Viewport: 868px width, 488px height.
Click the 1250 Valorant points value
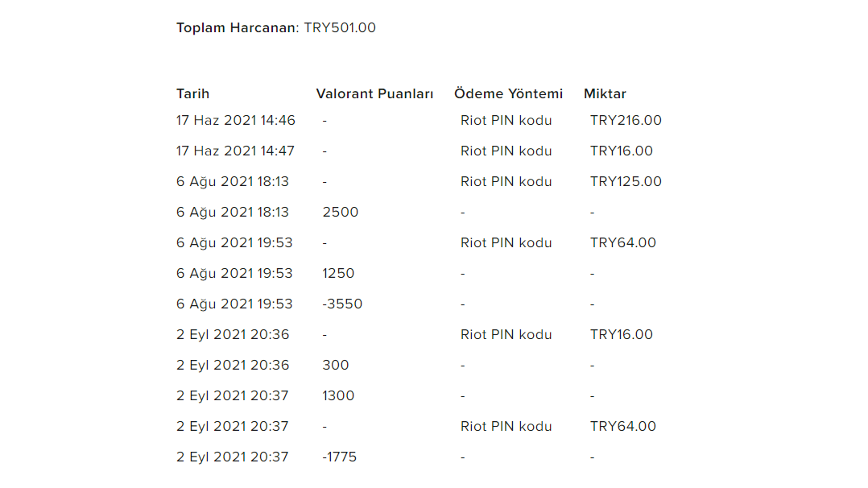coord(338,273)
